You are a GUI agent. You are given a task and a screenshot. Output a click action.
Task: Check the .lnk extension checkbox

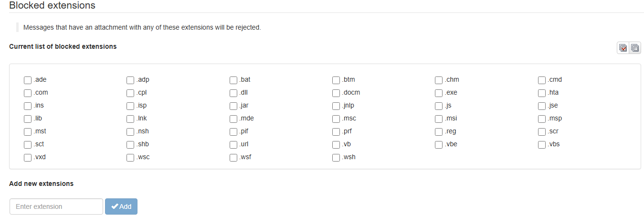click(130, 119)
